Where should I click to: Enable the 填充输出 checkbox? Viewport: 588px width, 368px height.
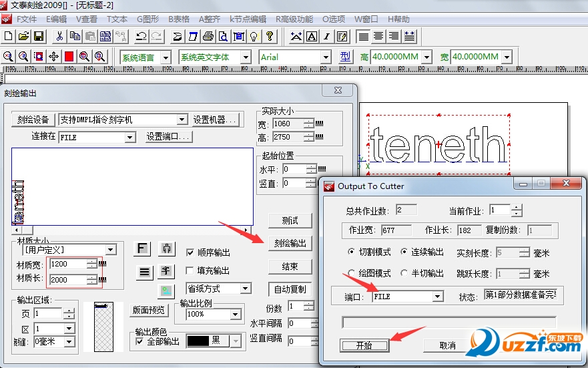[x=190, y=270]
